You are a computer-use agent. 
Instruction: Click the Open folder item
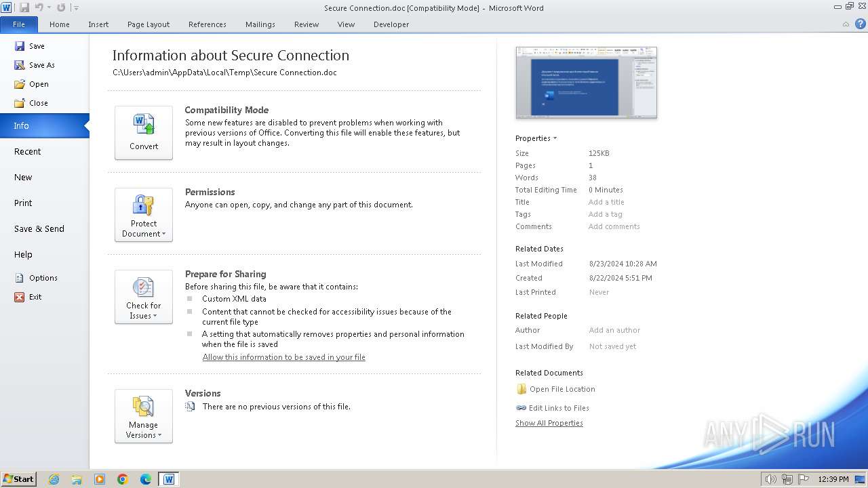[31, 84]
